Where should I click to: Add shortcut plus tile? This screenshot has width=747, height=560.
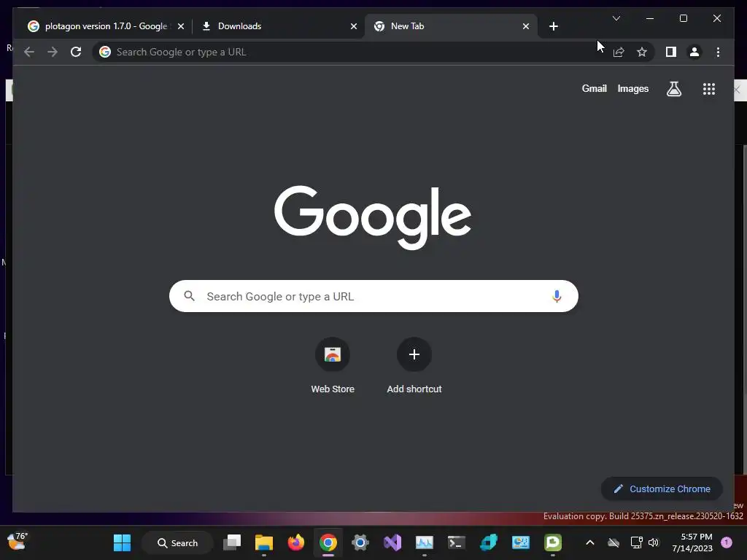coord(414,365)
